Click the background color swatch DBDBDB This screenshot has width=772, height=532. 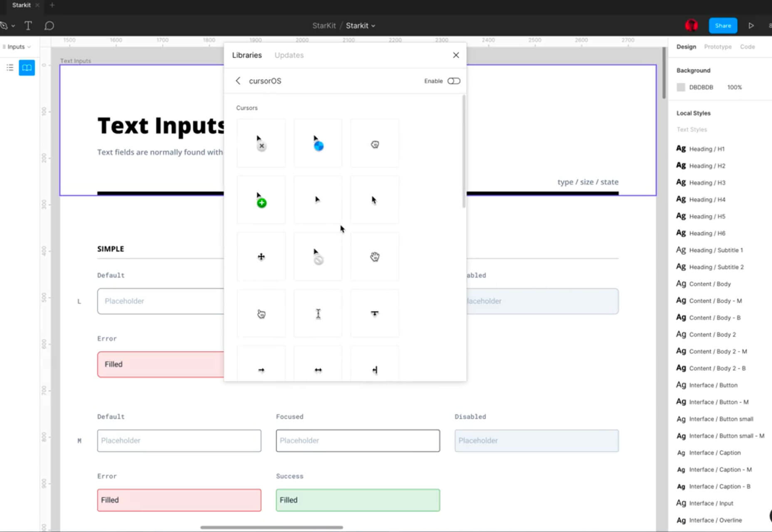681,87
